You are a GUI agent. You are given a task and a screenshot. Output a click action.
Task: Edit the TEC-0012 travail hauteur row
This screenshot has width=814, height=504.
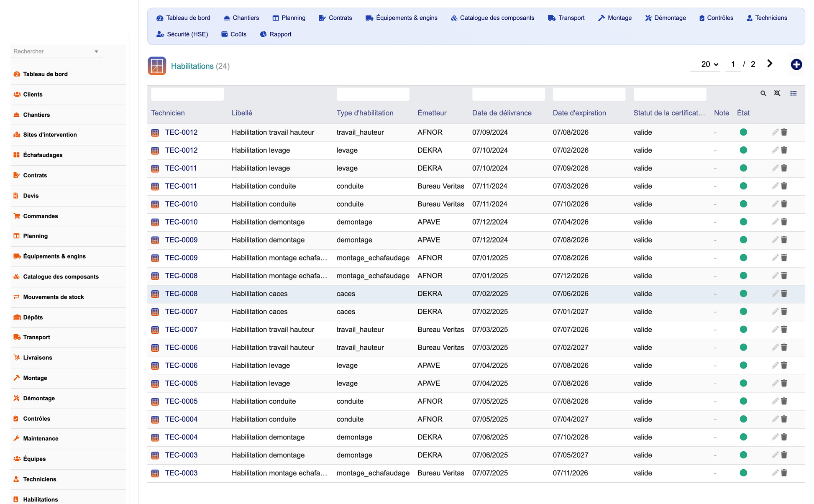tap(775, 132)
